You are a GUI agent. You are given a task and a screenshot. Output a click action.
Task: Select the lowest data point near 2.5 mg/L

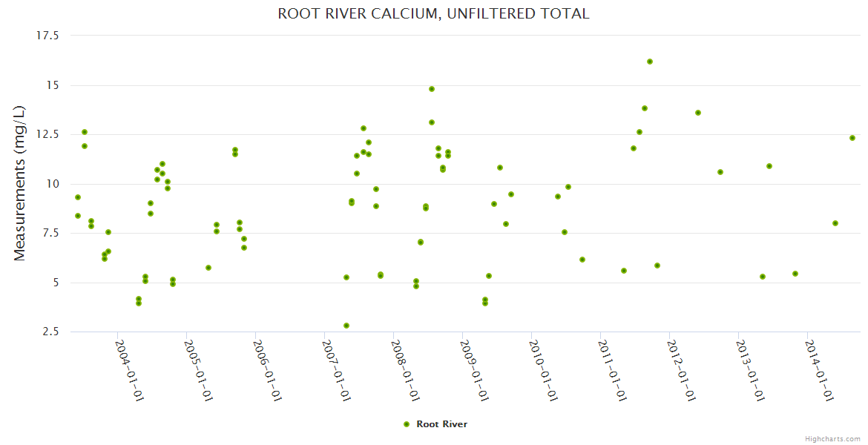(346, 326)
